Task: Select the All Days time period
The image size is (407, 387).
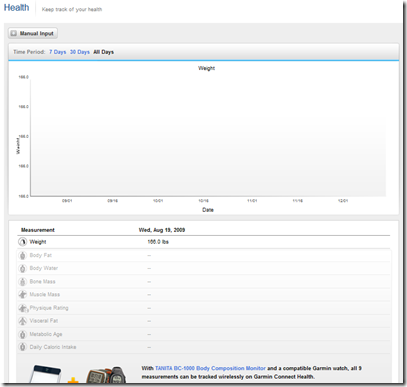Action: tap(103, 52)
